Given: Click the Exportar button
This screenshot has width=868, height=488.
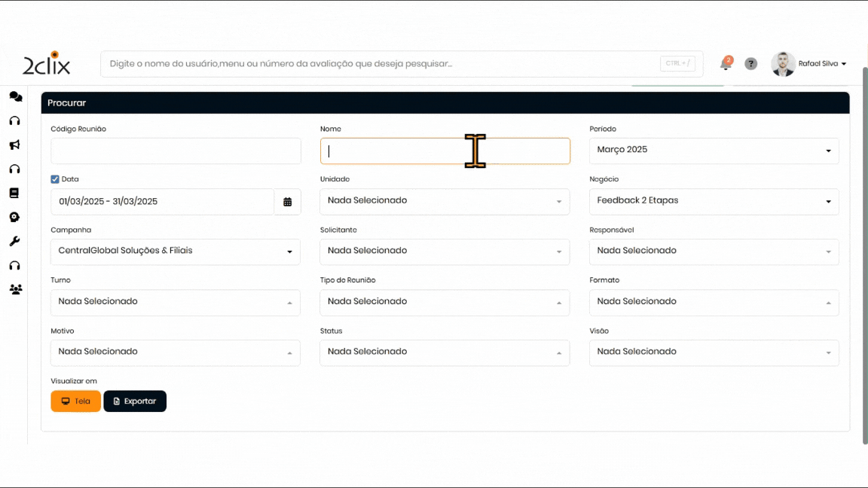Looking at the screenshot, I should 135,401.
